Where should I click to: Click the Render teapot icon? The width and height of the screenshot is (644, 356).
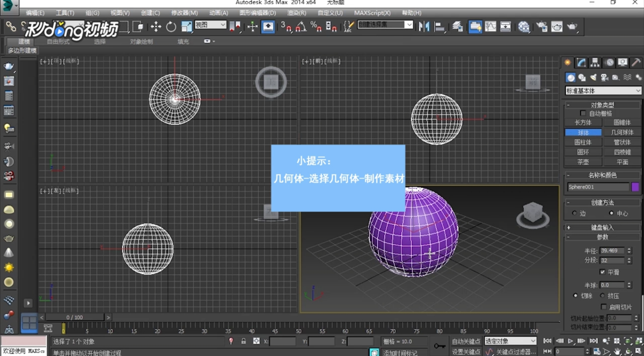pyautogui.click(x=572, y=26)
